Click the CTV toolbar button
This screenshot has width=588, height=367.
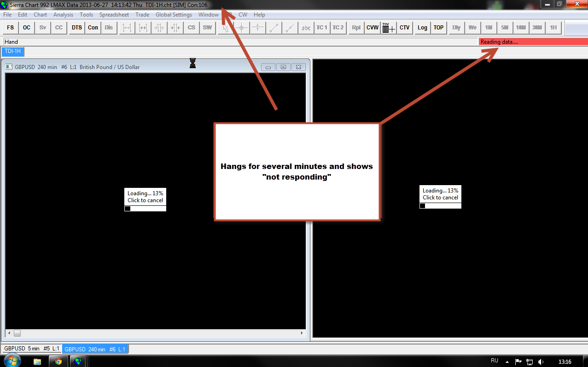click(x=405, y=28)
